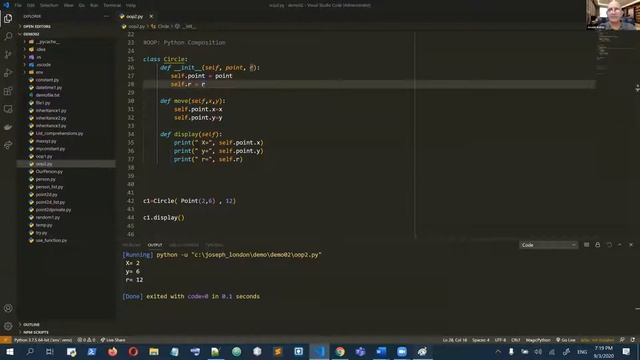Viewport: 640px width, 360px height.
Task: Click the feedback icon in status bar
Action: pyautogui.click(x=622, y=340)
